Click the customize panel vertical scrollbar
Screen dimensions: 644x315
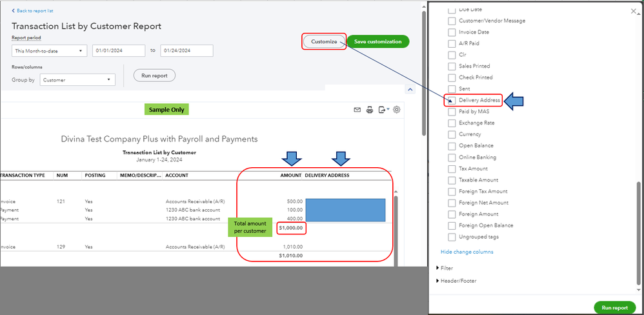(x=638, y=232)
